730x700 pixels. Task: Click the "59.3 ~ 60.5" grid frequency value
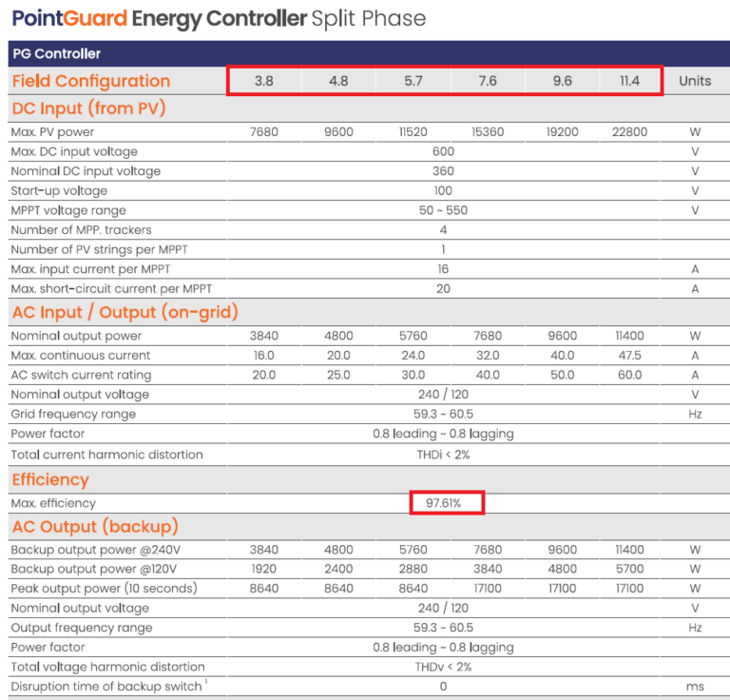coord(443,414)
